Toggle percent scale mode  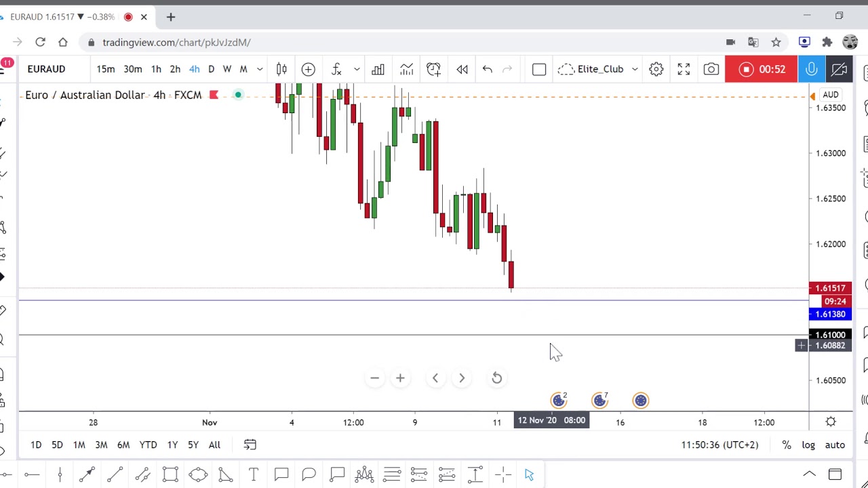point(787,445)
